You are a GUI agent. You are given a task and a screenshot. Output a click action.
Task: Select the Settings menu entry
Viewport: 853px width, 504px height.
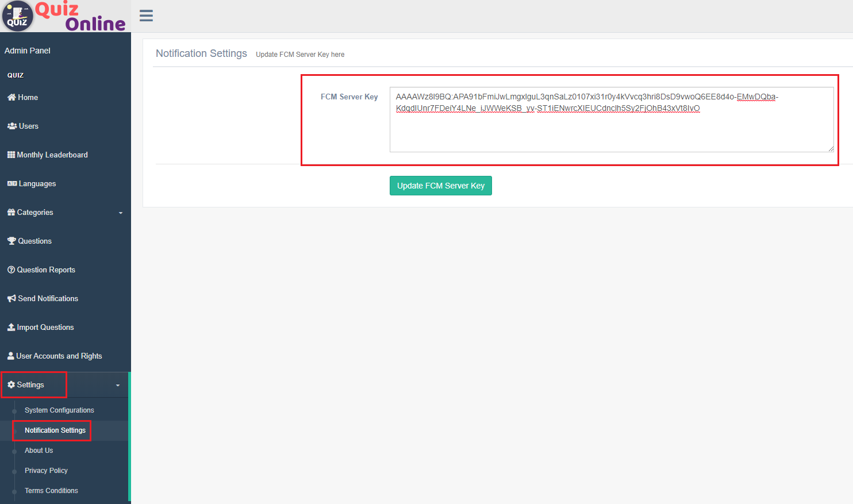(64, 384)
